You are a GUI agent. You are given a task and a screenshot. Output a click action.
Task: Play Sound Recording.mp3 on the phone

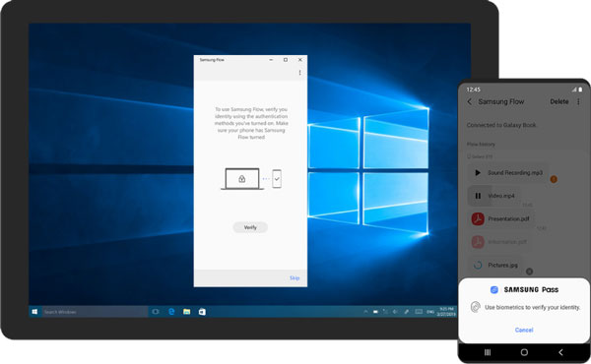(478, 173)
